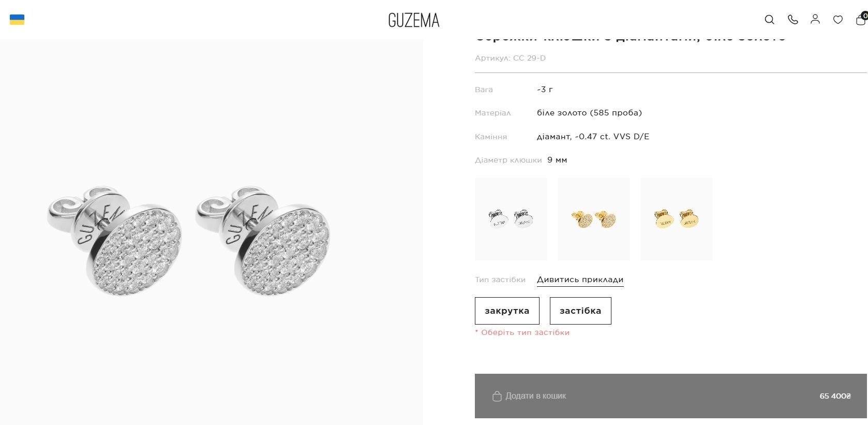Select the закрутка clasp type
The image size is (868, 425).
(507, 311)
